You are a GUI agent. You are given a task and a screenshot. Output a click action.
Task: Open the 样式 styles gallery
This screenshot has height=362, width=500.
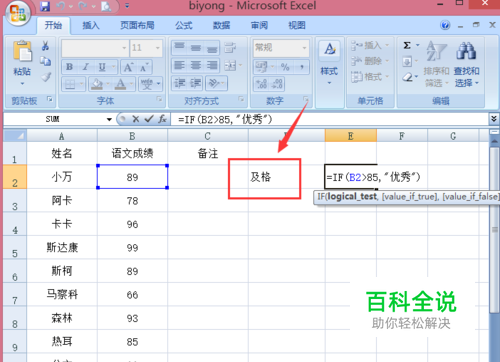click(x=329, y=63)
